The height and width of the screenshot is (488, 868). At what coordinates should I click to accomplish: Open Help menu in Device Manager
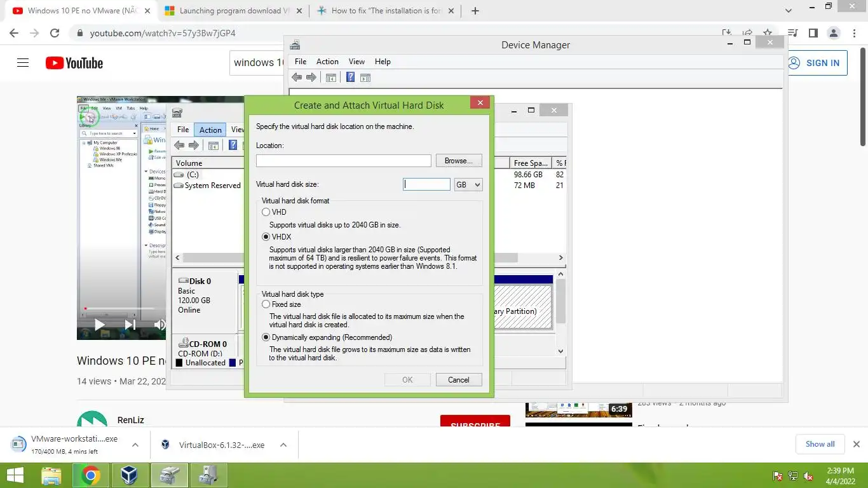click(x=383, y=62)
